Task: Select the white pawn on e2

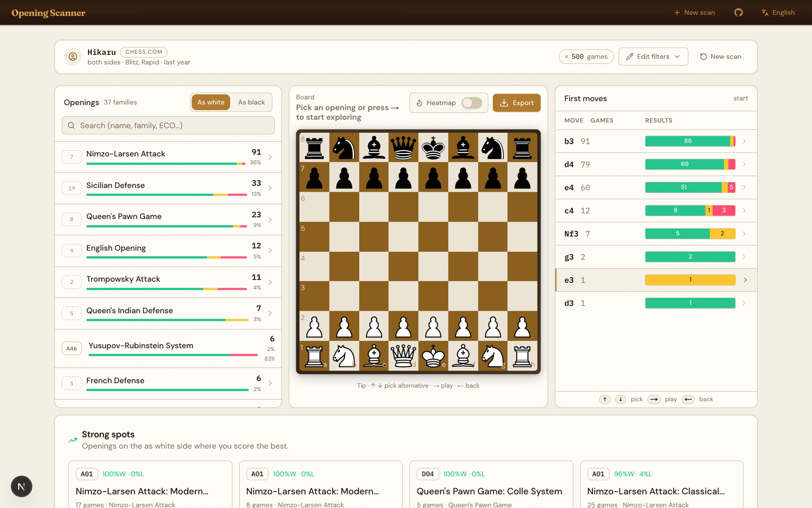Action: (433, 326)
